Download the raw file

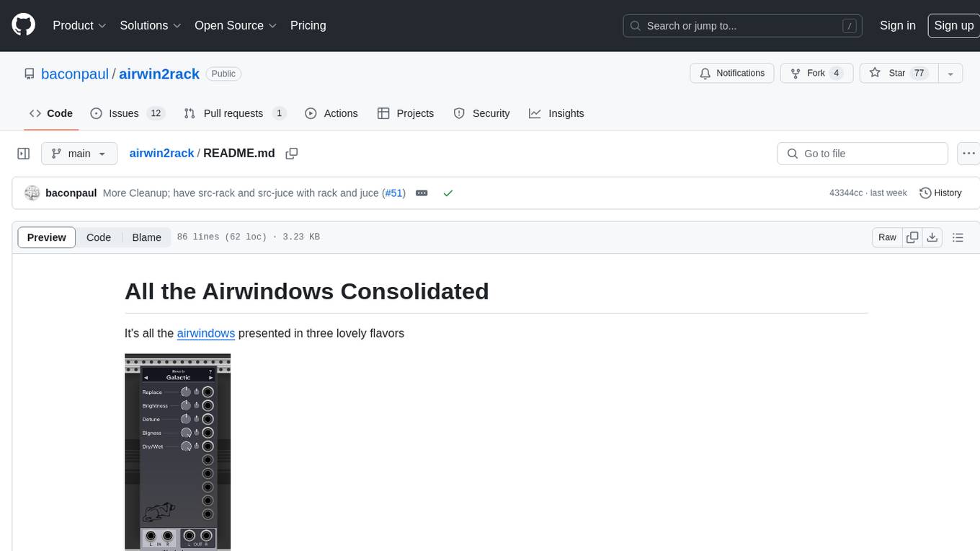point(932,237)
